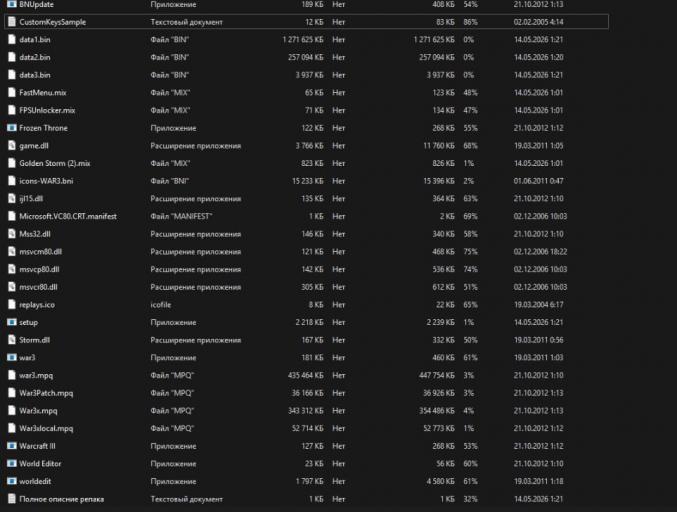Click the type Файл "MANIFEST" cell

click(x=181, y=217)
